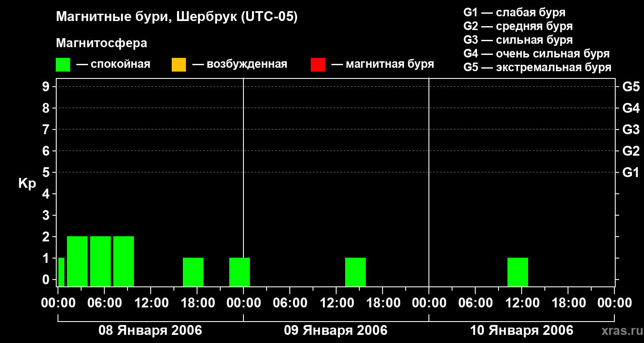The height and width of the screenshot is (343, 644).
Task: Click the date label 09 Января 2006
Action: point(336,331)
